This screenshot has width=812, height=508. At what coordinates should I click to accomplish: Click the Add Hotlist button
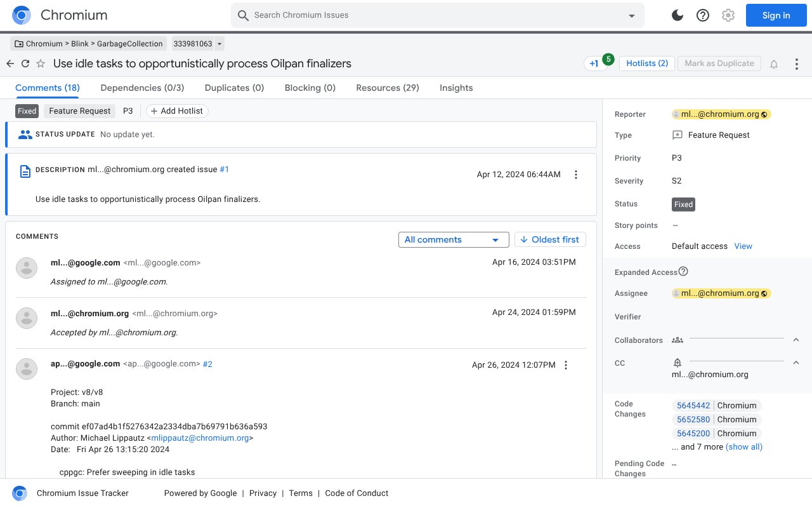177,111
